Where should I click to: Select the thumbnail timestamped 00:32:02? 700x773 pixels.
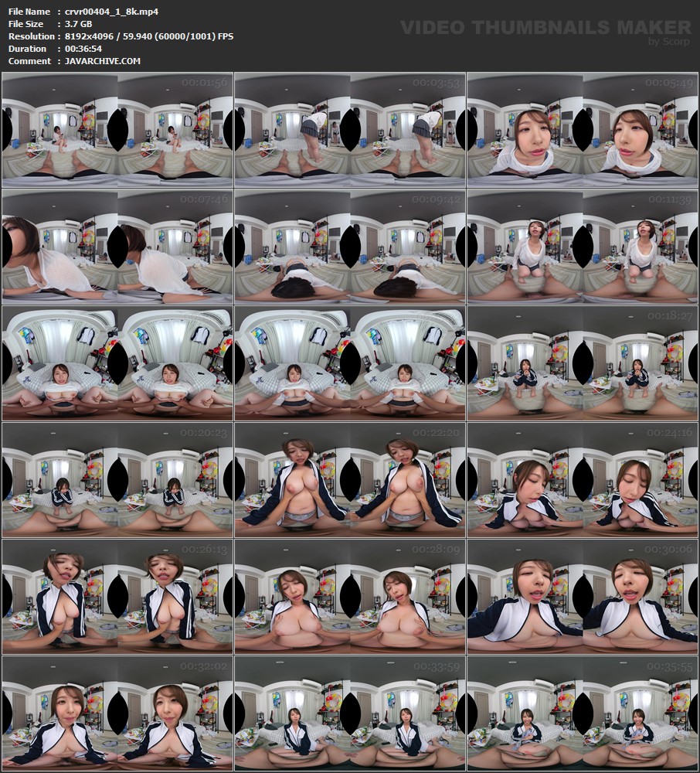(x=117, y=713)
